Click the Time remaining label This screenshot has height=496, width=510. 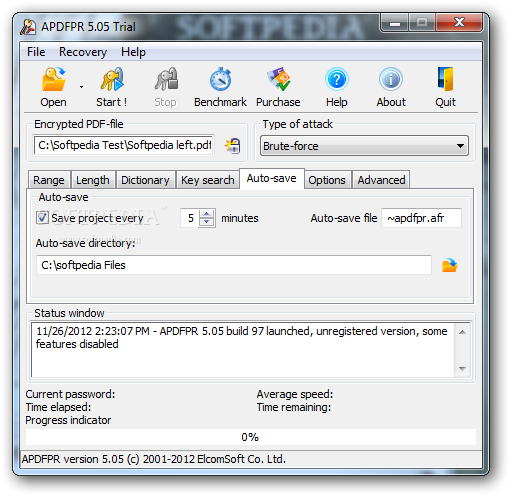point(294,407)
